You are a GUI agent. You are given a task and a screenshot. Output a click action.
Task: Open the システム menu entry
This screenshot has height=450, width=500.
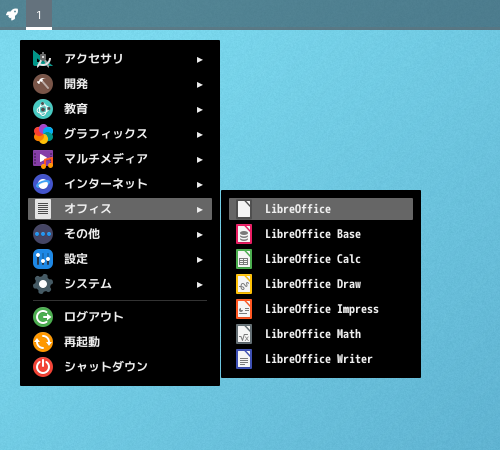[x=120, y=284]
